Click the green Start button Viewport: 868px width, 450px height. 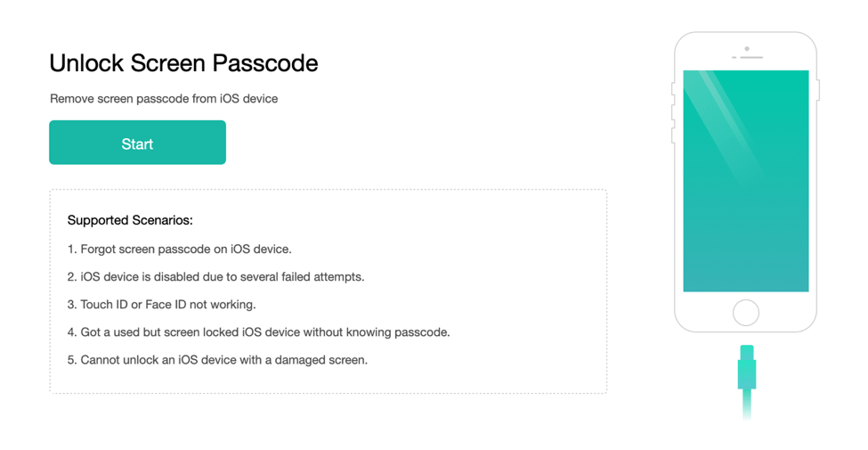coord(137,143)
